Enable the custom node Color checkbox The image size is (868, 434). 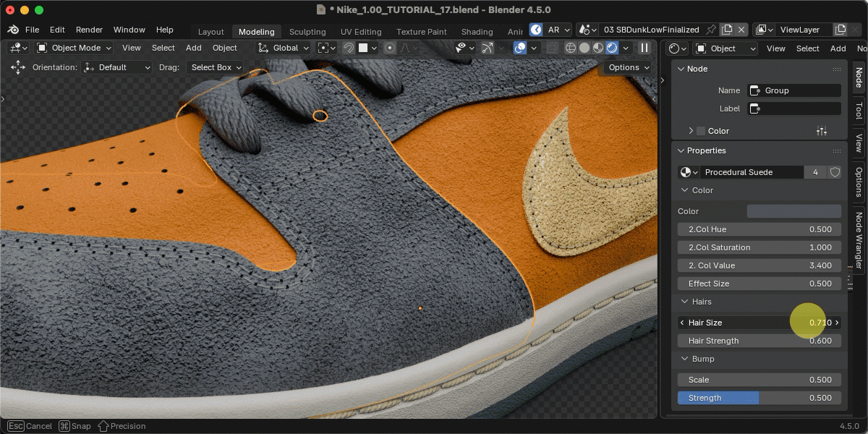[700, 131]
